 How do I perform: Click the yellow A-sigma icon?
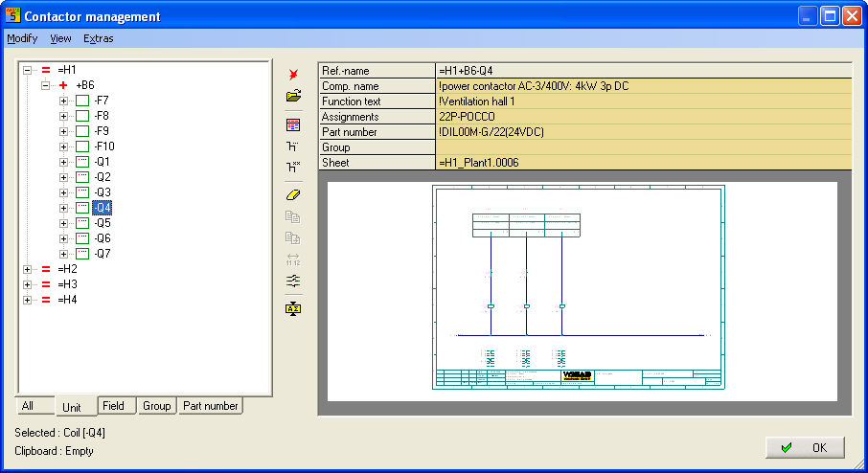point(293,308)
